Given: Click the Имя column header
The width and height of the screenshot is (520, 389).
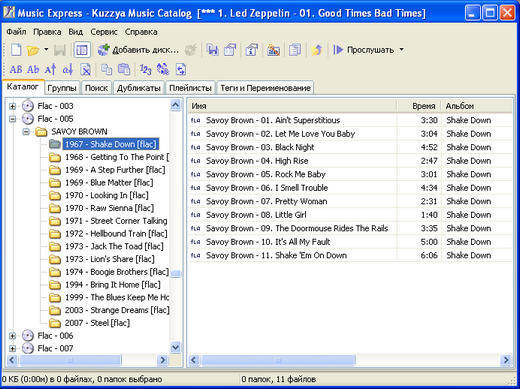Looking at the screenshot, I should pos(292,106).
